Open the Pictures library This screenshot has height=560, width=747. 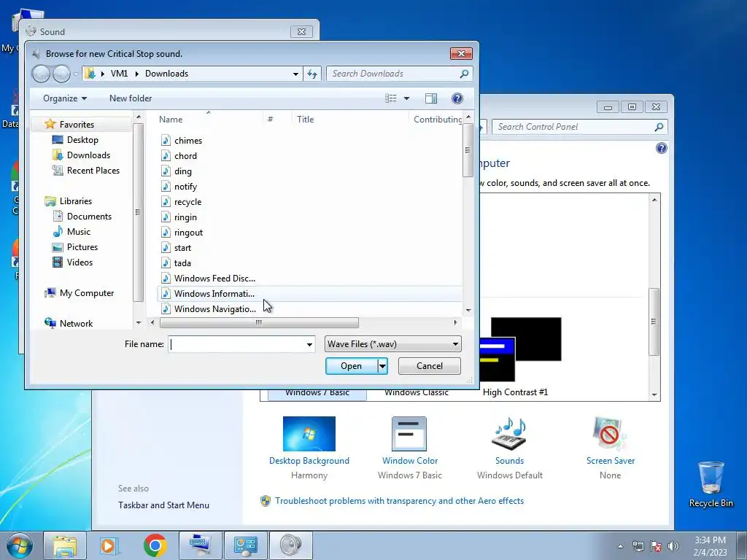(82, 246)
